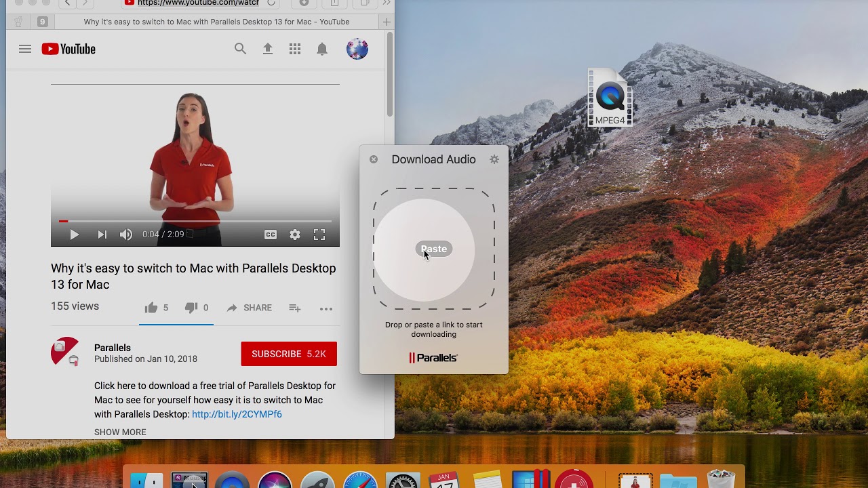Image resolution: width=868 pixels, height=488 pixels.
Task: Open YouTube search magnifier
Action: pos(240,49)
